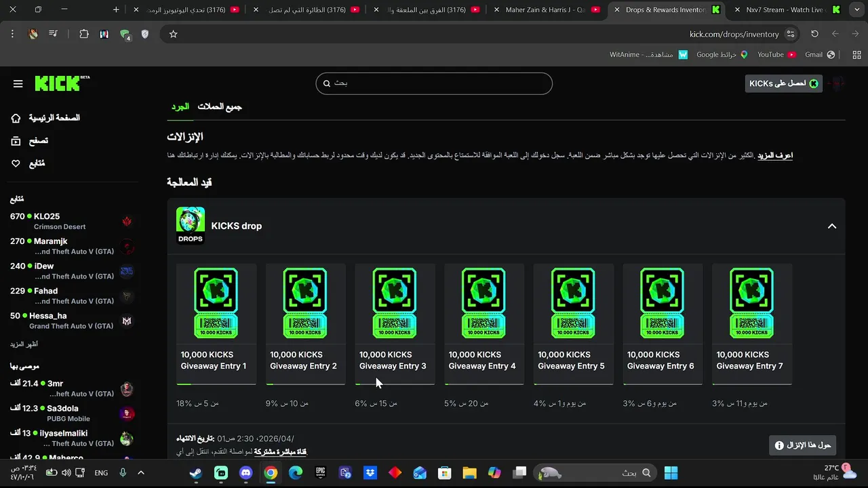Open File Explorer from the taskbar
Screen dimensions: 868x488
click(x=469, y=472)
